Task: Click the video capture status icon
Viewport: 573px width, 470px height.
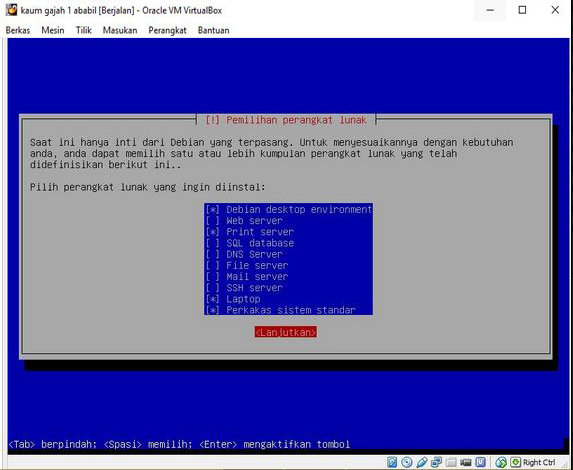Action: click(x=466, y=462)
